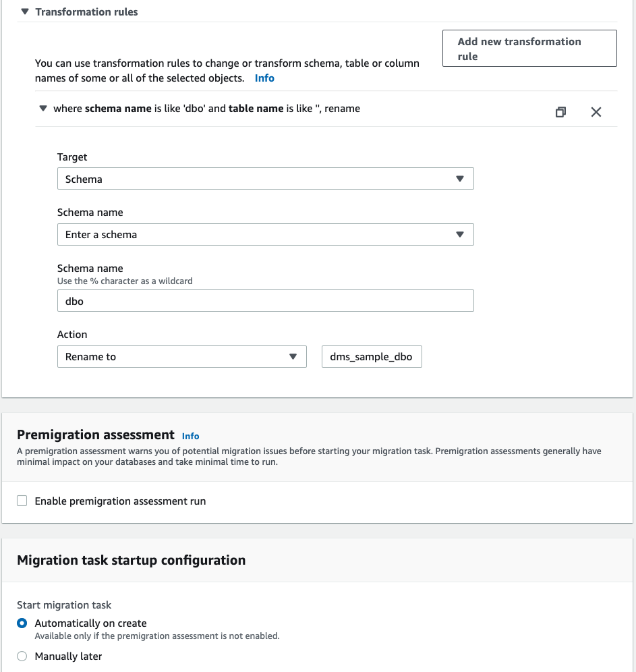Click the rule summary text mentioning 'dbo'
The width and height of the screenshot is (636, 672).
pyautogui.click(x=206, y=109)
